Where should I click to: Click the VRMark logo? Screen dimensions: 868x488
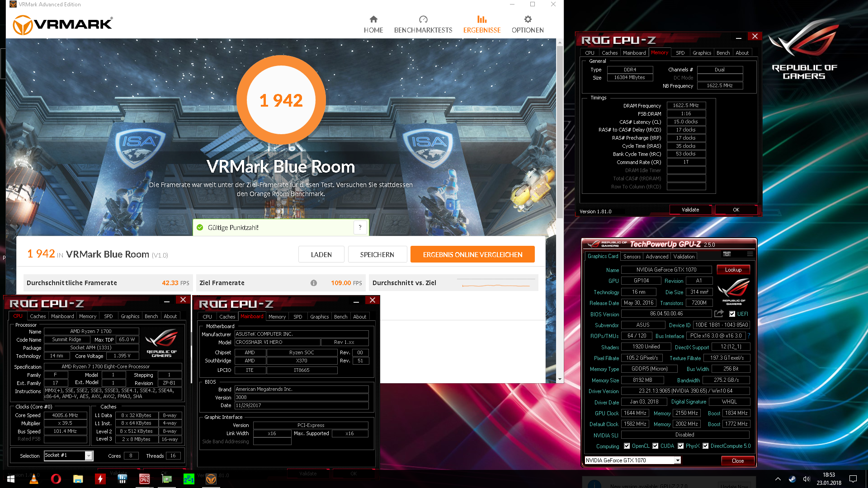(x=63, y=24)
